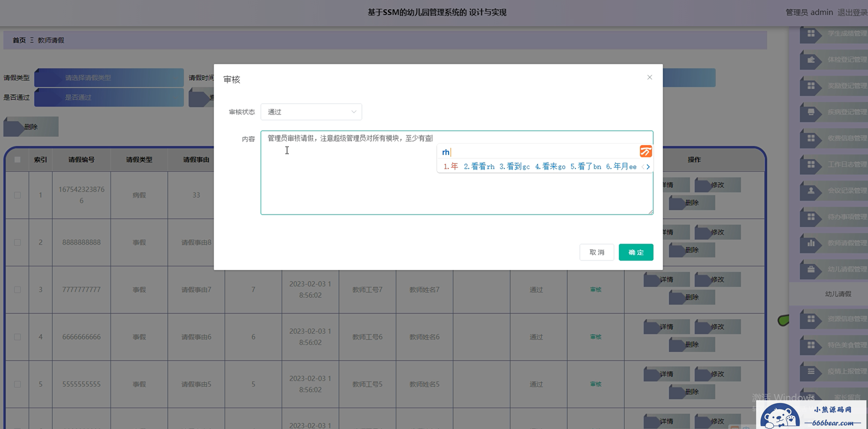Check the checkbox for row 7777777777

click(x=17, y=290)
